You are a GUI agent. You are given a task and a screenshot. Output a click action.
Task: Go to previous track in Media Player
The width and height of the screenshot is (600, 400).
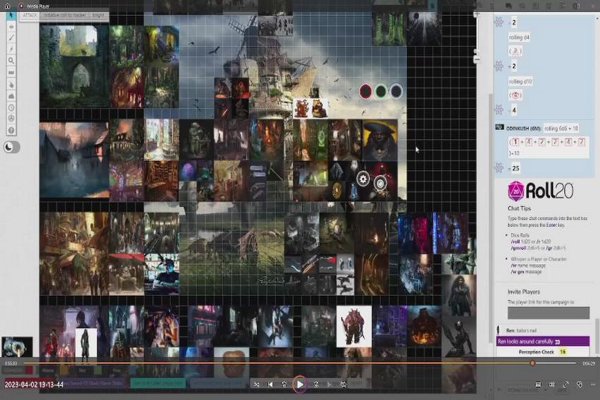coord(270,384)
